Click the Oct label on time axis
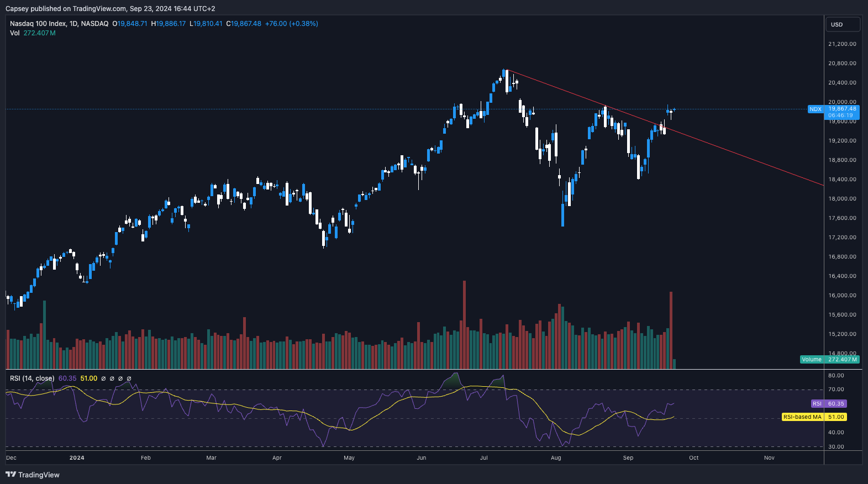 [693, 457]
